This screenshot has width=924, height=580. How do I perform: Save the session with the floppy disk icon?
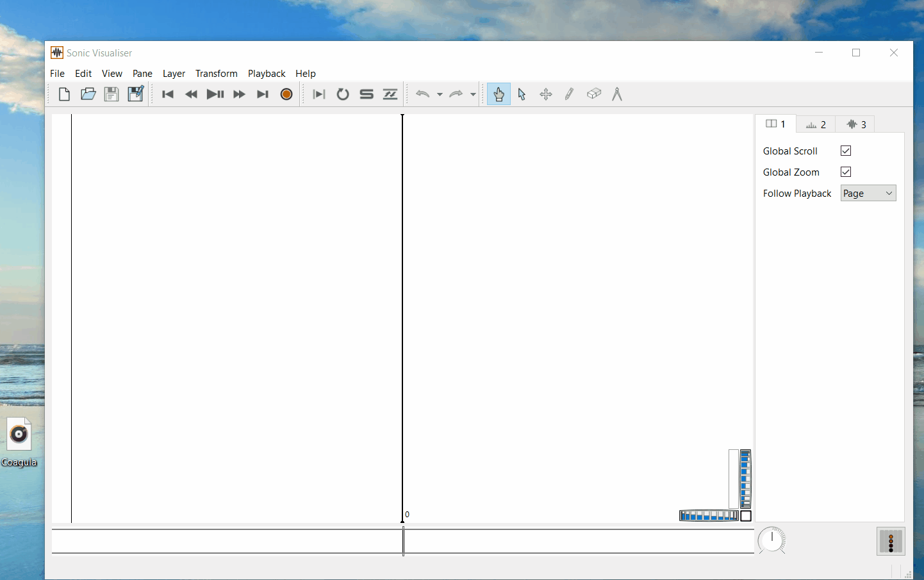pyautogui.click(x=111, y=94)
